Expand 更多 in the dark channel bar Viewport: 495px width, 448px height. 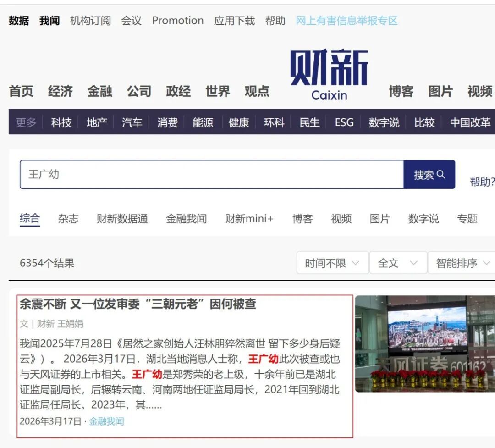tap(26, 122)
